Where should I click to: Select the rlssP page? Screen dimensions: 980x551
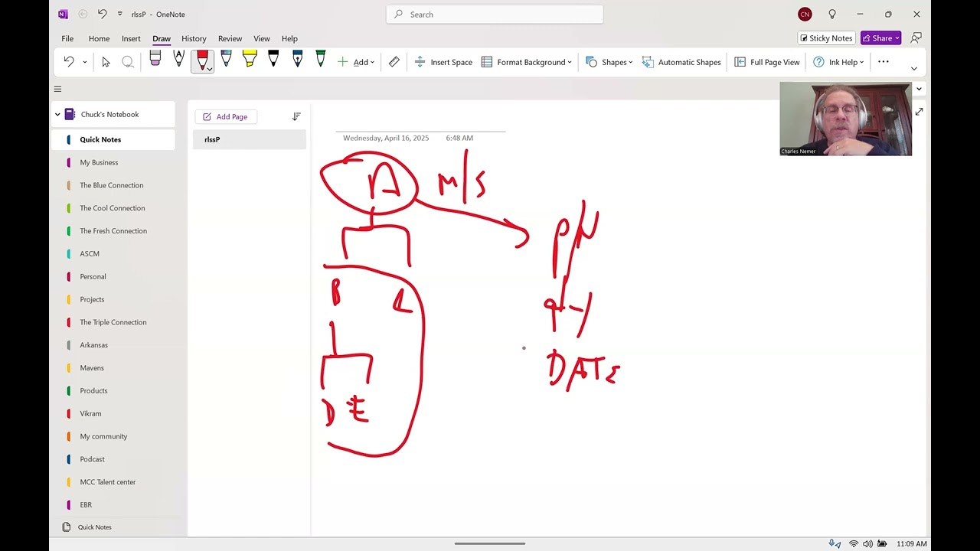tap(250, 139)
